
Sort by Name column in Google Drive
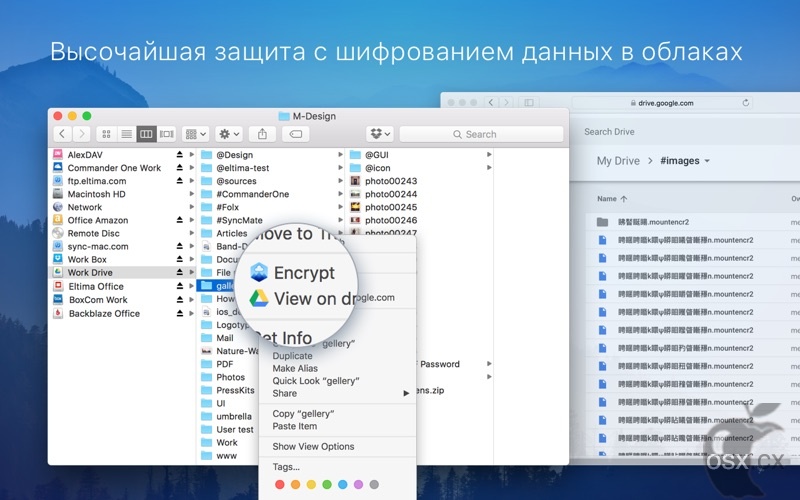tap(612, 199)
